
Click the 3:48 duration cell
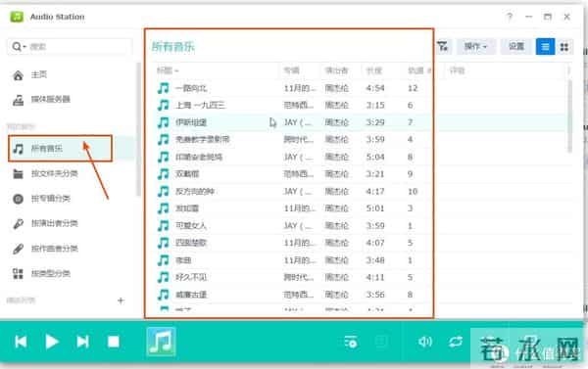tap(375, 260)
